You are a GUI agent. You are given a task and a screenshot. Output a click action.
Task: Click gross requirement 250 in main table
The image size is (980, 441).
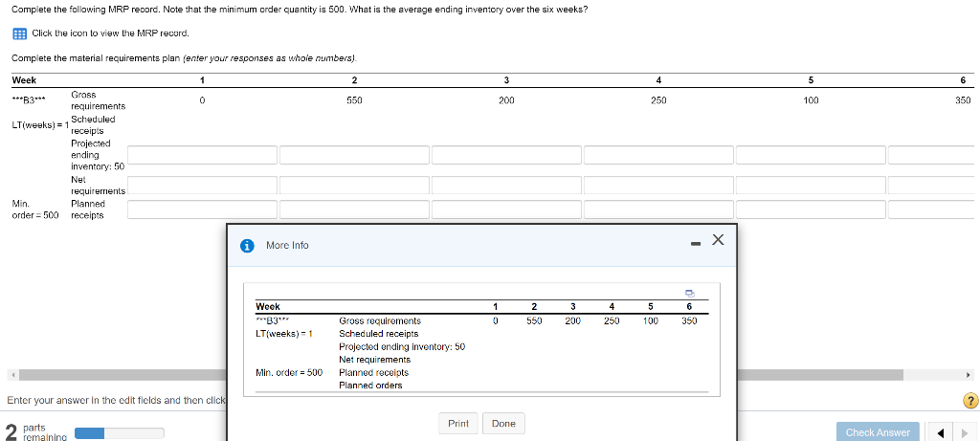pos(658,100)
